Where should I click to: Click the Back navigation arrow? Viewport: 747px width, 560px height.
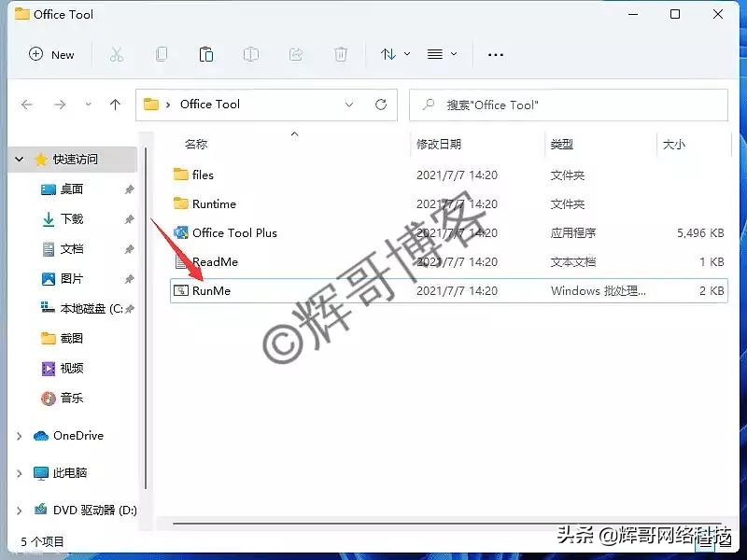pyautogui.click(x=27, y=105)
